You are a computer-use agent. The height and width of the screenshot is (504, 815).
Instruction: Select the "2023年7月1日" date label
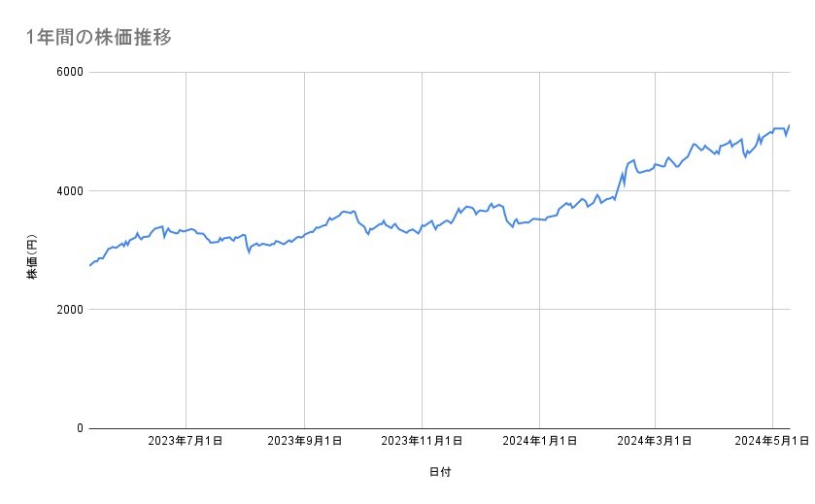186,442
